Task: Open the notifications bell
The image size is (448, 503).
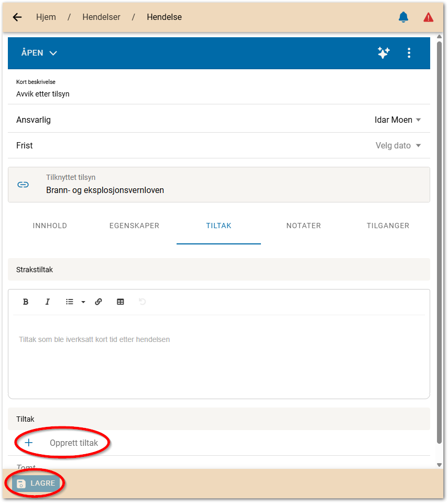Action: click(403, 17)
